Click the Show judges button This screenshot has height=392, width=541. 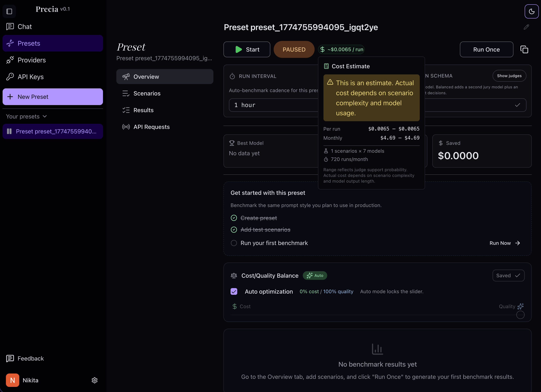[509, 76]
